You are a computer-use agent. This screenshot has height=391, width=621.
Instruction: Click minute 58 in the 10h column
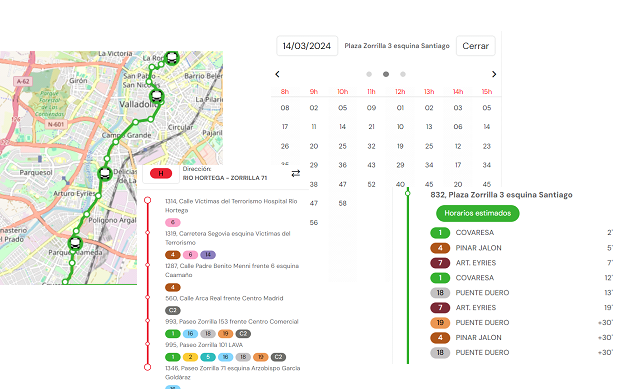343,203
